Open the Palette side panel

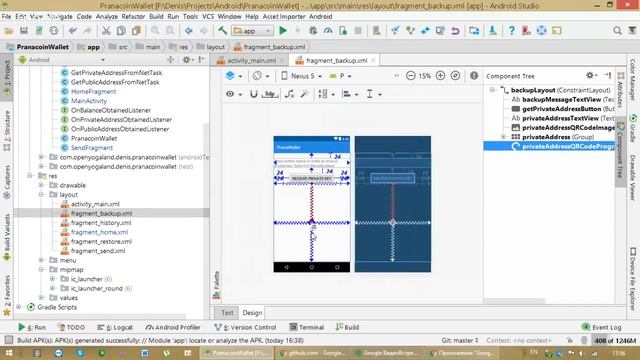click(216, 285)
